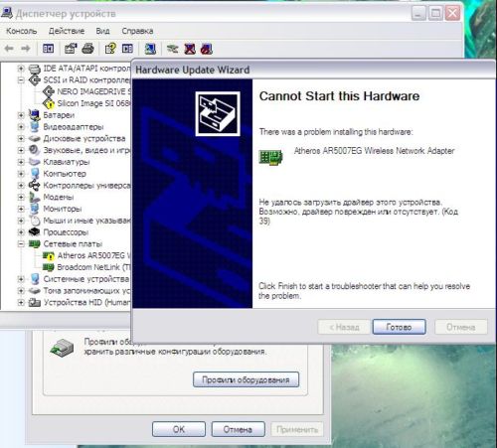Viewport: 497px width, 448px height.
Task: Click the Device Manager title bar icon
Action: coord(7,13)
